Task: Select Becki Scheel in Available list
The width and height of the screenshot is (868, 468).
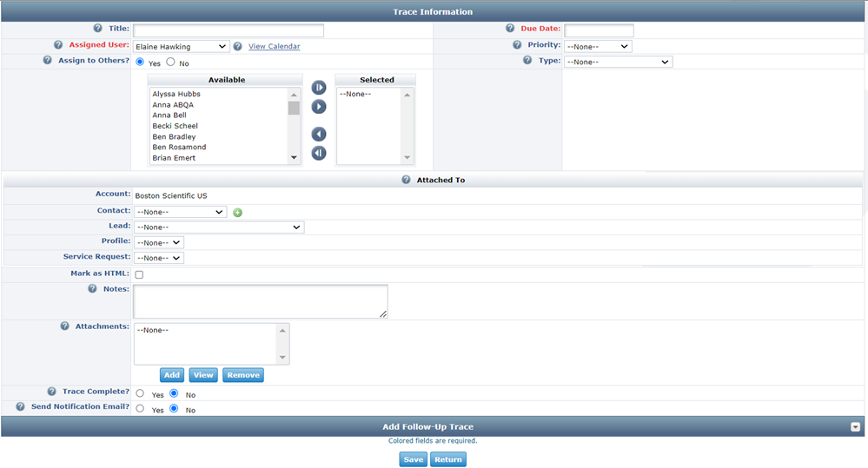Action: (x=175, y=126)
